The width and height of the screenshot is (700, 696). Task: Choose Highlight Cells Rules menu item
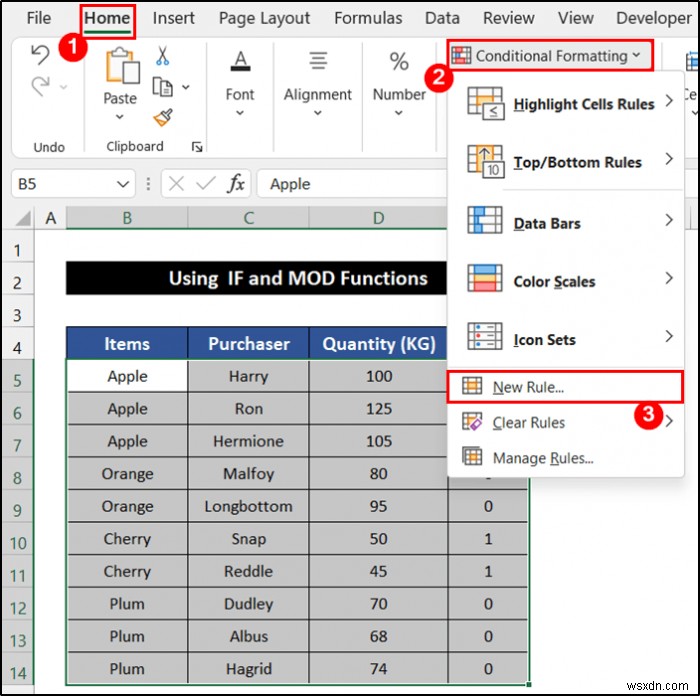pos(566,104)
